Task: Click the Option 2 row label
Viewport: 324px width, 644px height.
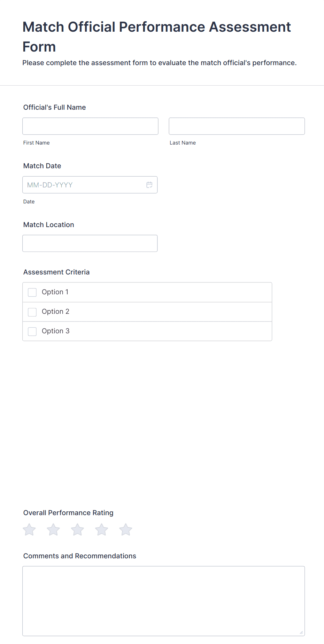Action: point(56,311)
